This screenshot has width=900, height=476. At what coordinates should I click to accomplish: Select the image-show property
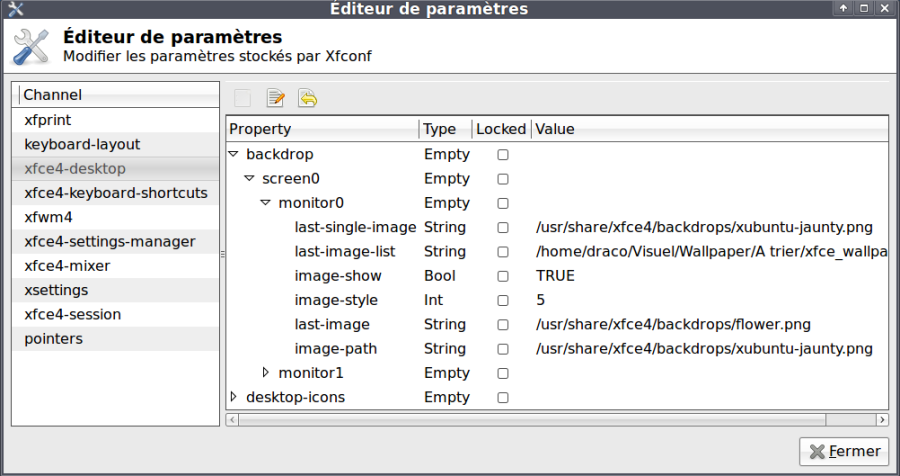pos(338,276)
